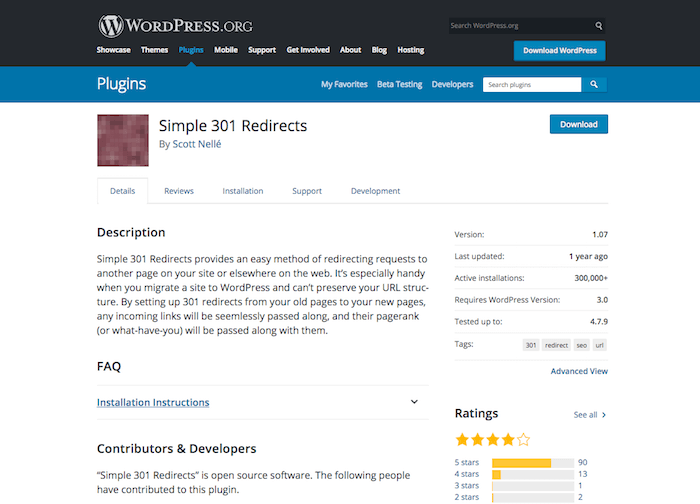Click the Plugins section heading
This screenshot has width=700, height=504.
pos(121,84)
